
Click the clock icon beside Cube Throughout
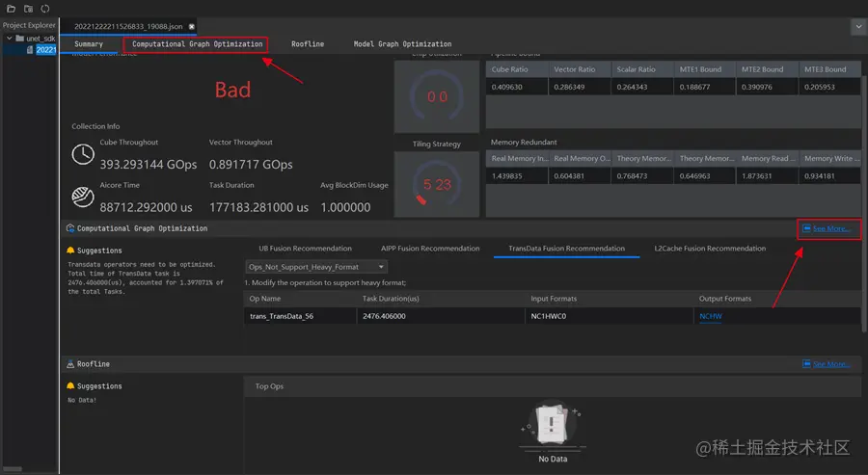click(x=83, y=154)
